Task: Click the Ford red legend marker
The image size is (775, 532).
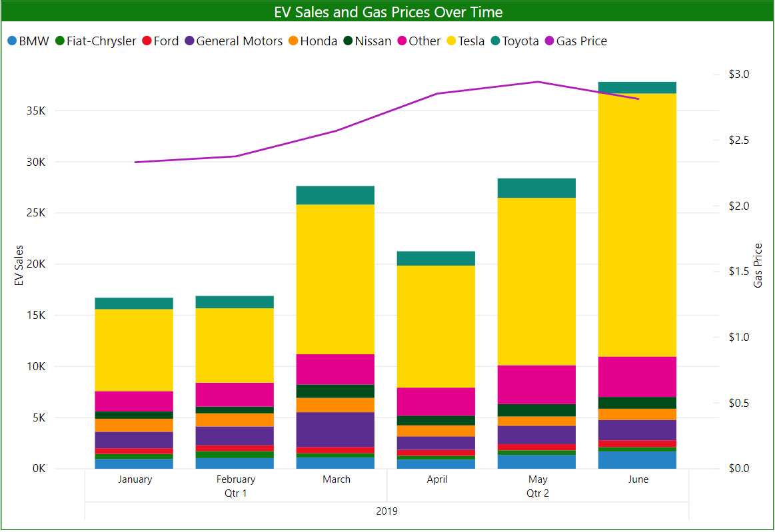Action: [x=147, y=41]
